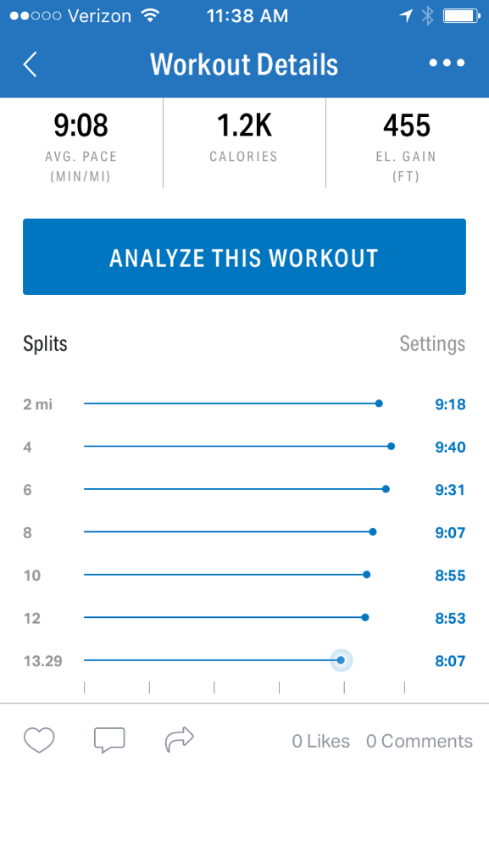
Task: Click ANALYZE THIS WORKOUT button
Action: tap(244, 257)
